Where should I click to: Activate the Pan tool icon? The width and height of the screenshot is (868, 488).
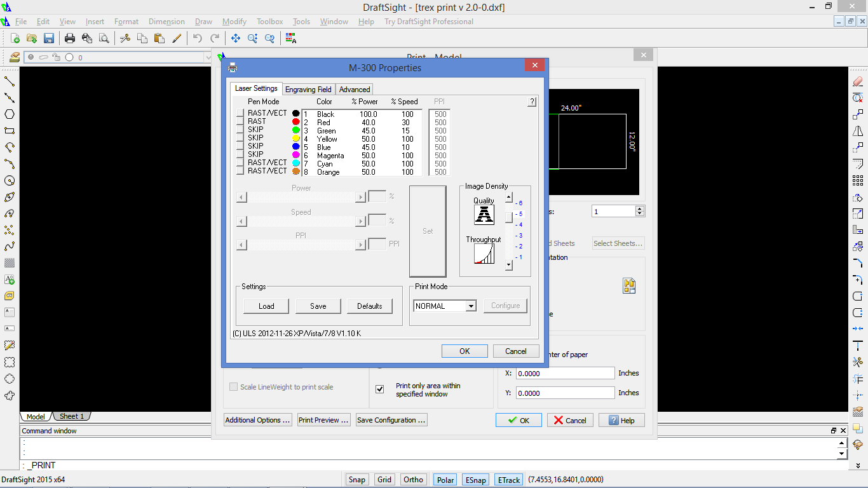(x=236, y=38)
